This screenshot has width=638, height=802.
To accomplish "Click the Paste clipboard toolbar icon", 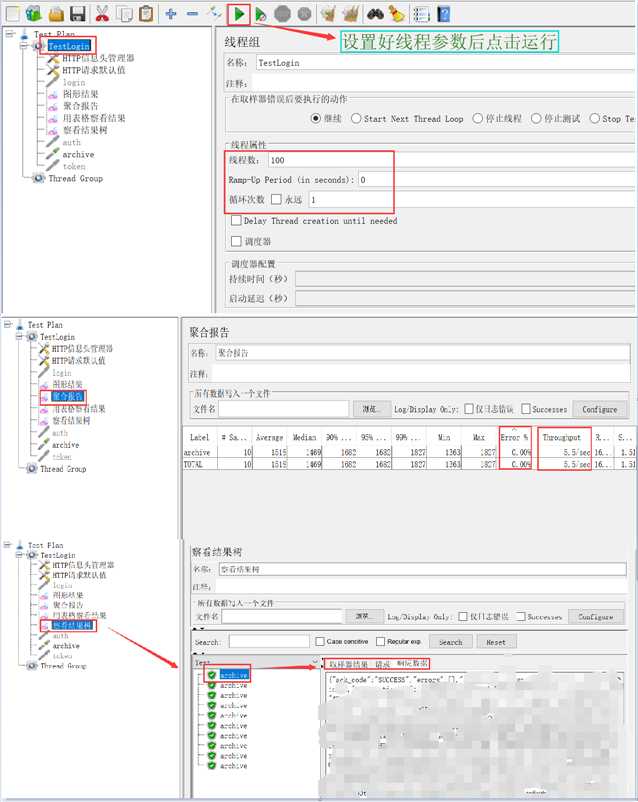I will coord(146,14).
